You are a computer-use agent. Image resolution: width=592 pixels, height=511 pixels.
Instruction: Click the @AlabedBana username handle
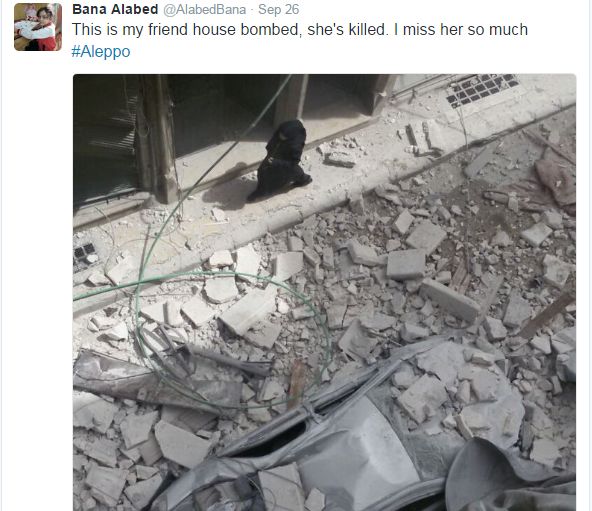click(x=205, y=9)
